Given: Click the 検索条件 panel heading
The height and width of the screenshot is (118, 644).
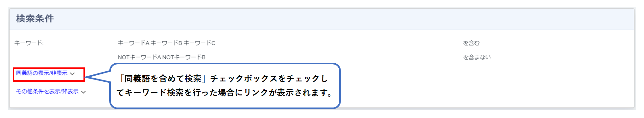Looking at the screenshot, I should tap(35, 18).
